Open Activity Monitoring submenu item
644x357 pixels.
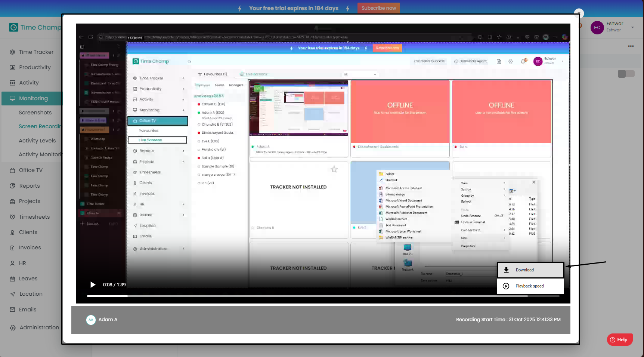pyautogui.click(x=40, y=154)
